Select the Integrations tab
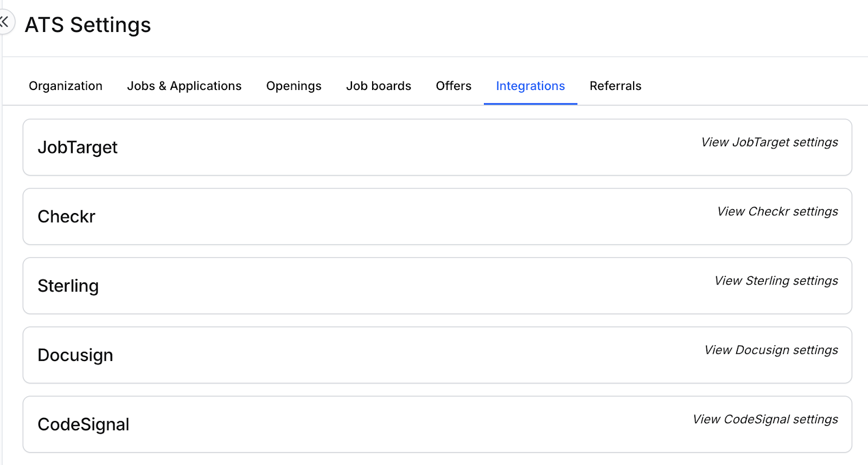This screenshot has width=868, height=465. tap(531, 86)
